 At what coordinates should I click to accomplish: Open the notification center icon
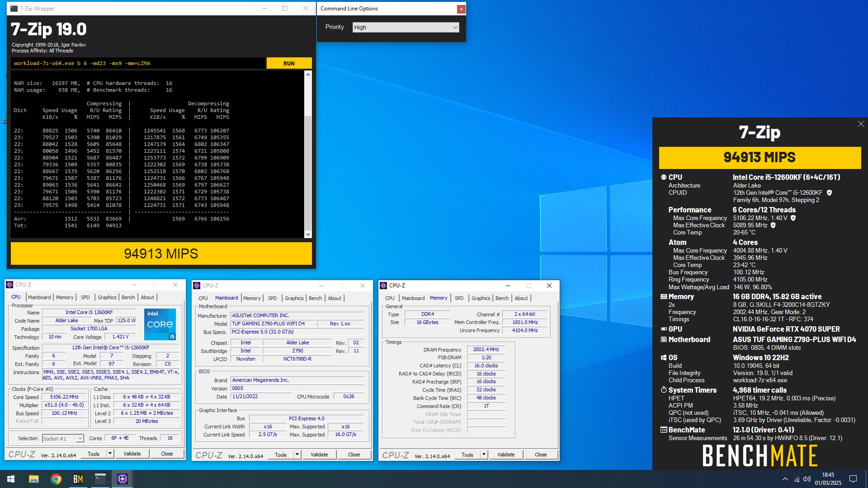click(853, 479)
